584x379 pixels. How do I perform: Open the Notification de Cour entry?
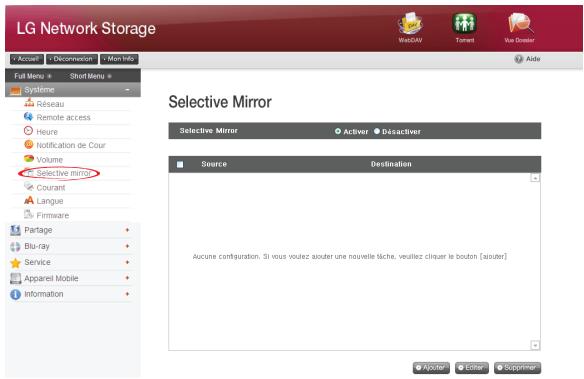click(71, 145)
